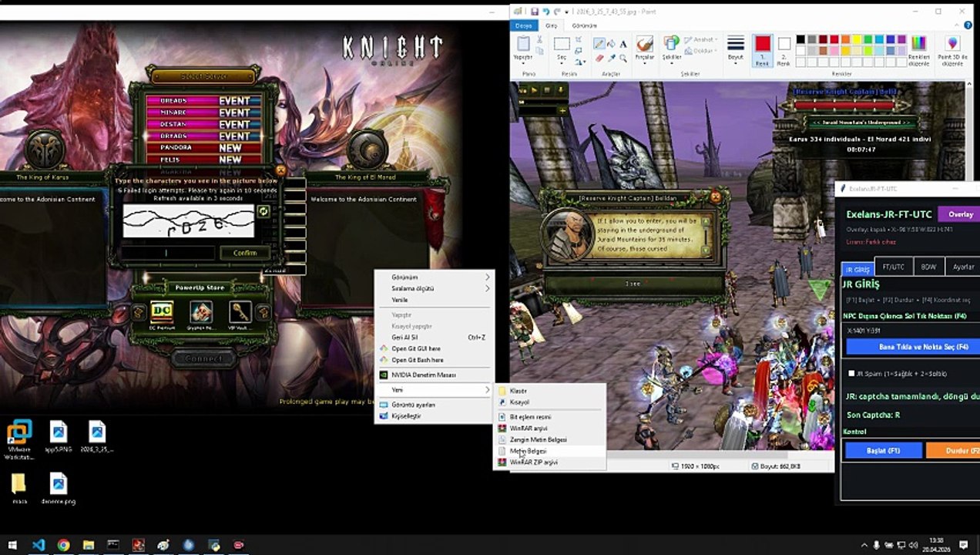Screen dimensions: 980x555
Task: Click the Resize icon in Paint's Resim group
Action: (x=579, y=51)
